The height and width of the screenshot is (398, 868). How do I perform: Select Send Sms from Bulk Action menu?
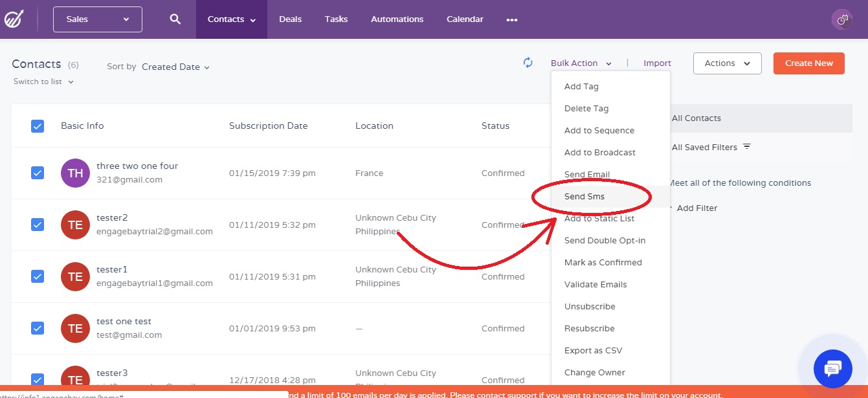pyautogui.click(x=584, y=197)
